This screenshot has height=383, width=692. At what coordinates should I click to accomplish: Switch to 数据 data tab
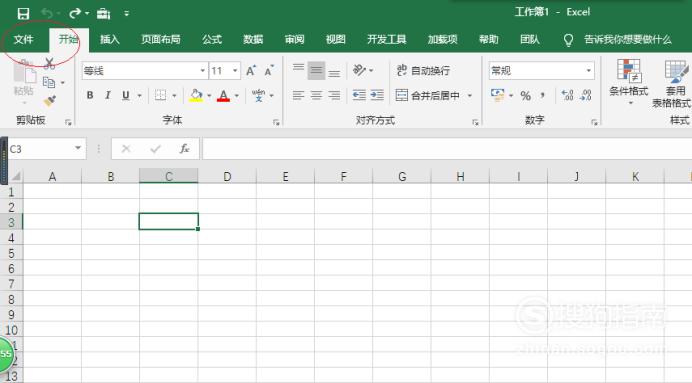(x=253, y=40)
